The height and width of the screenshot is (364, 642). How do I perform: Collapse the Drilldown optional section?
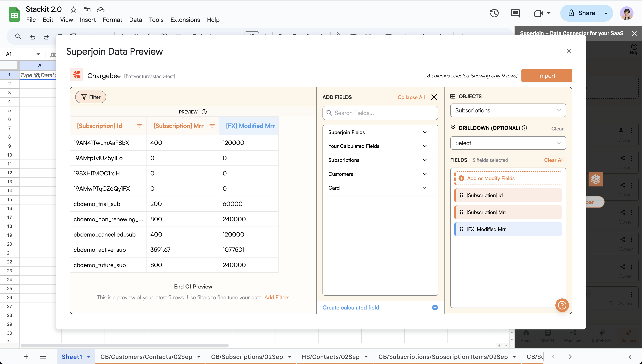(453, 128)
